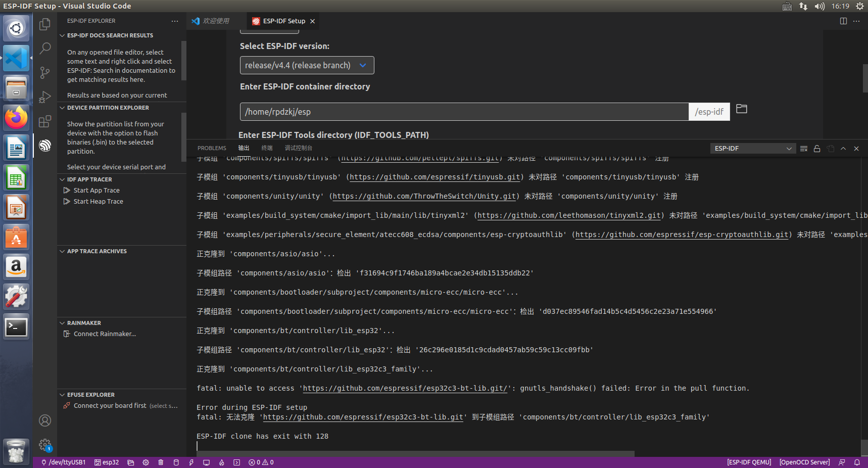Click Connect Rainmaker...
This screenshot has width=868, height=468.
coord(105,334)
